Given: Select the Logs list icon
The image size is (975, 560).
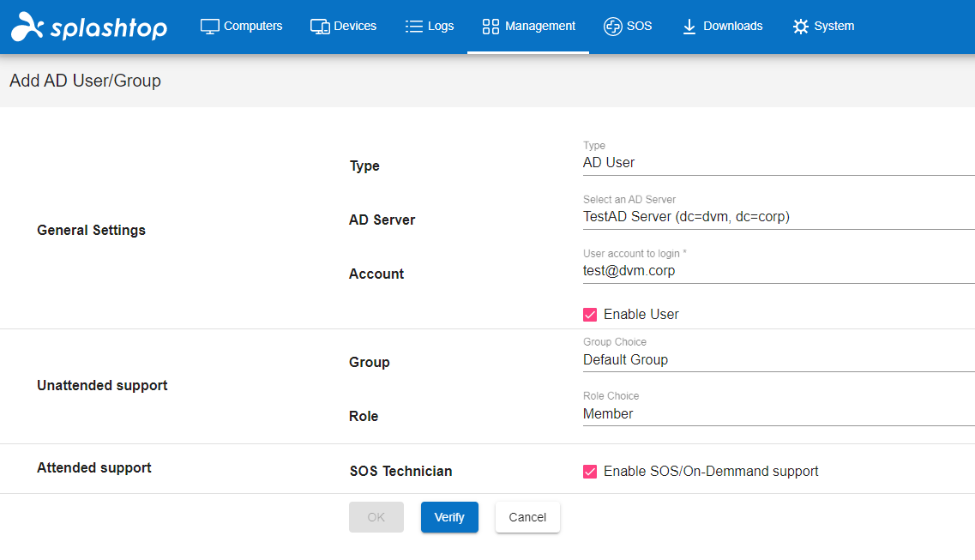Looking at the screenshot, I should pyautogui.click(x=413, y=26).
